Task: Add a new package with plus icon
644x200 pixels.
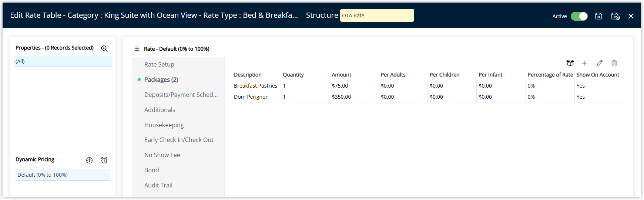Action: pyautogui.click(x=584, y=63)
